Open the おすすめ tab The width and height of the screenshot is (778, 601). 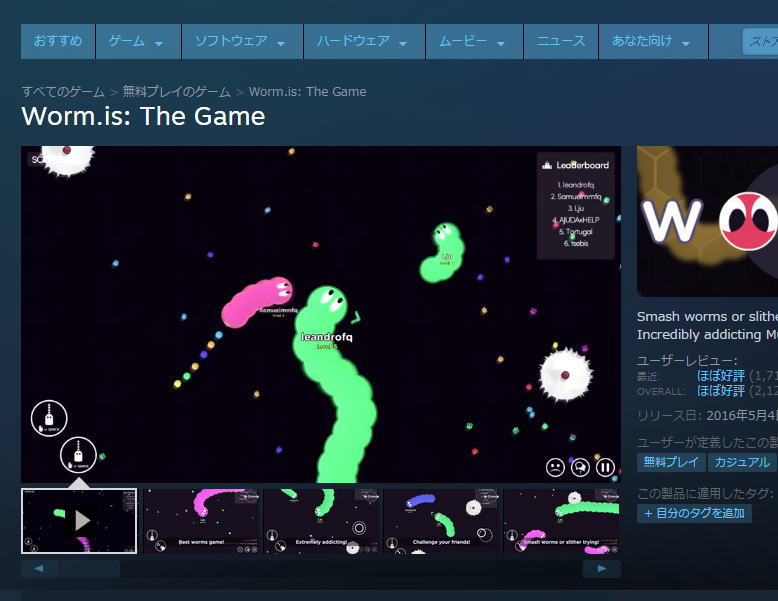(x=58, y=41)
